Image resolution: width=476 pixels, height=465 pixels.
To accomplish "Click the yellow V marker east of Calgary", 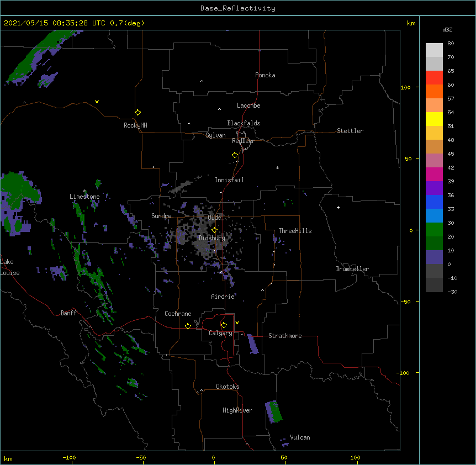I will 237,323.
